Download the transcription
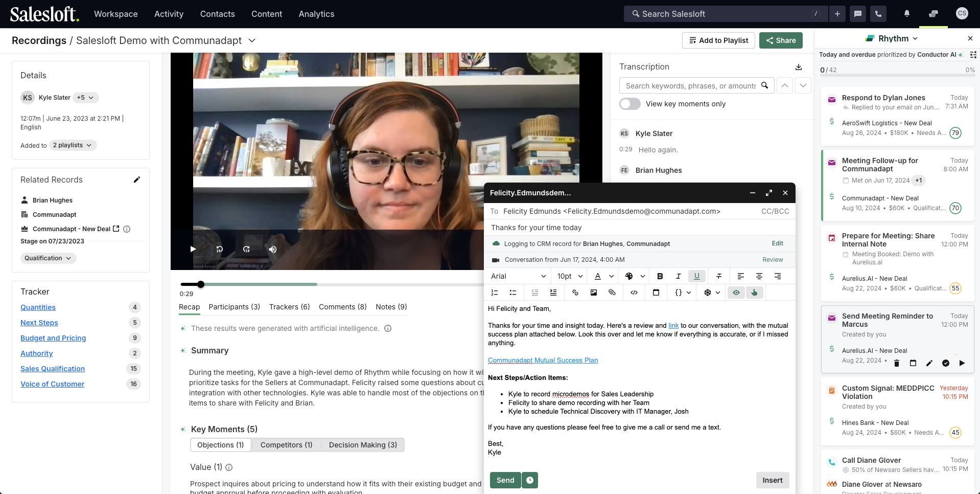The height and width of the screenshot is (494, 980). tap(799, 67)
